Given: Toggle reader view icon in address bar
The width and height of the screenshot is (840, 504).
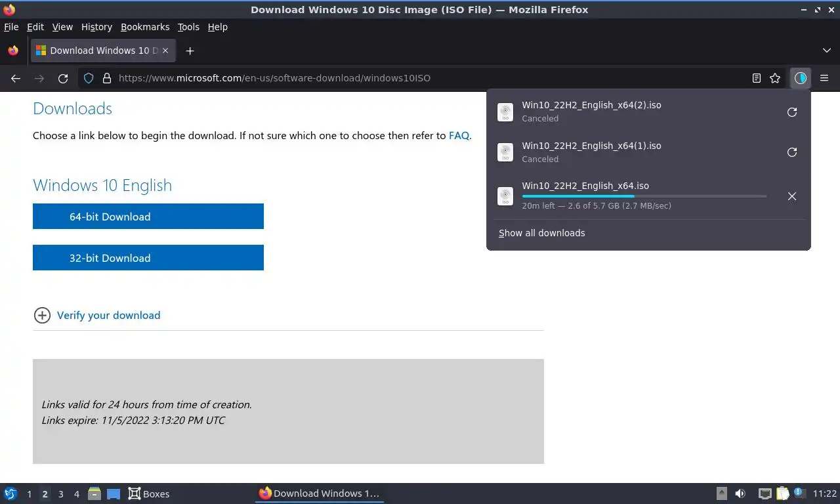Looking at the screenshot, I should 757,78.
